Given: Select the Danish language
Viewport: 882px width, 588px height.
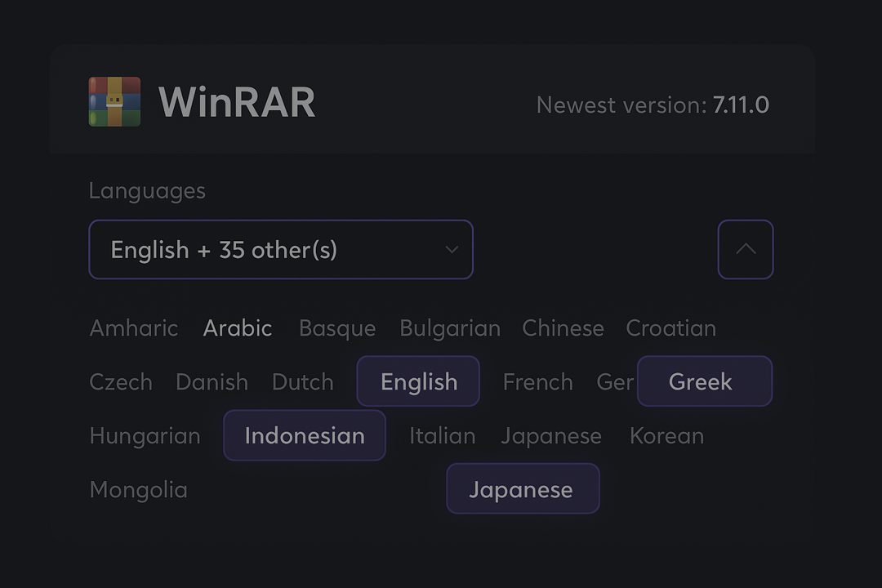Looking at the screenshot, I should click(212, 382).
